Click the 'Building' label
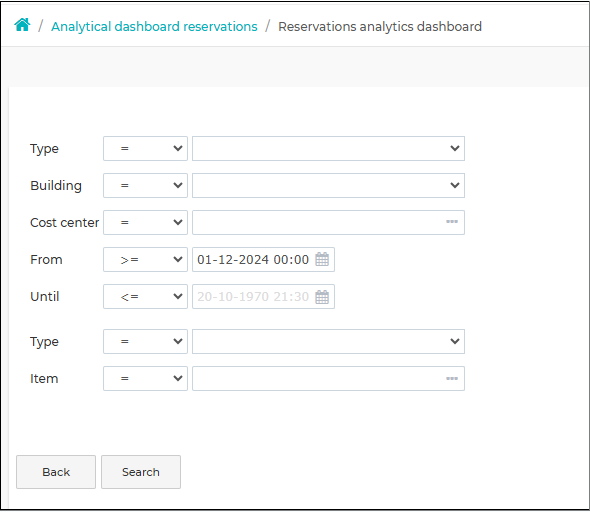The width and height of the screenshot is (590, 512). 56,185
